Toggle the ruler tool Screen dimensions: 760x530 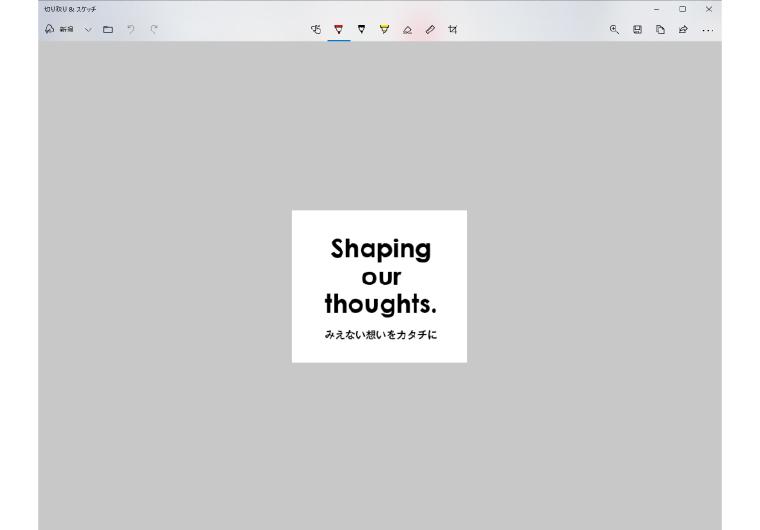(x=430, y=30)
